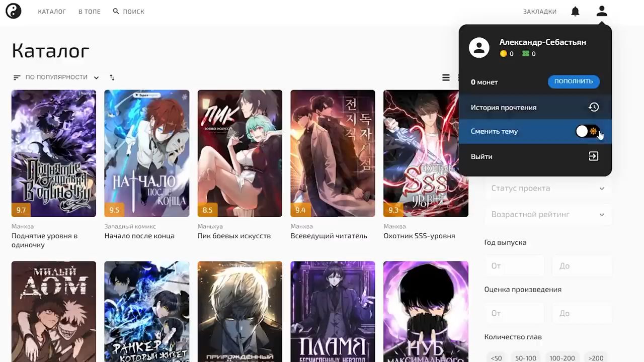Switch to list view icon
This screenshot has width=644, height=362.
click(x=446, y=77)
